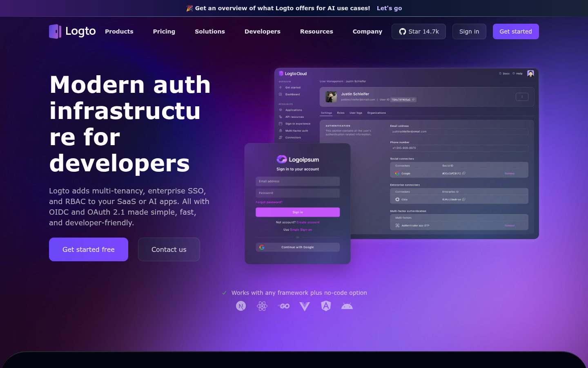Click the user avatar in the Logto Cloud preview

pyautogui.click(x=530, y=74)
